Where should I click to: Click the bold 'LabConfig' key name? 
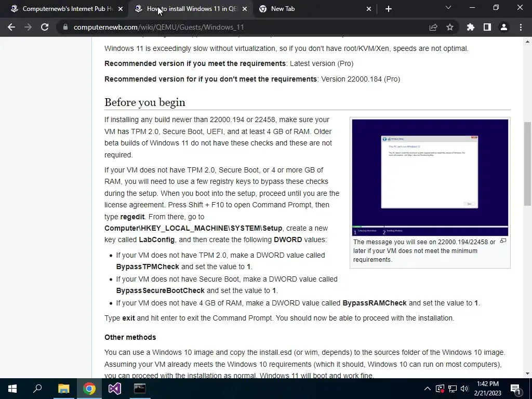pos(157,240)
